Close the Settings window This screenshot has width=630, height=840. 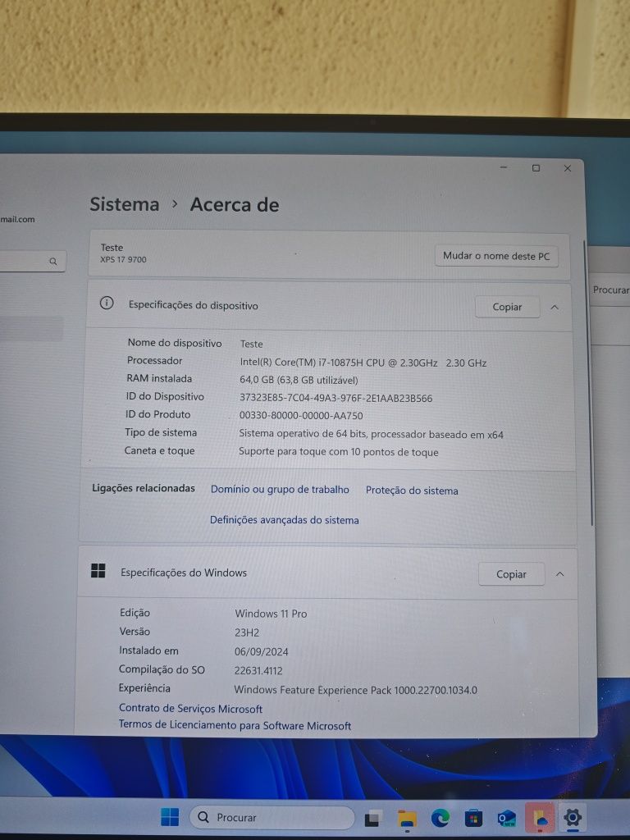pos(568,168)
